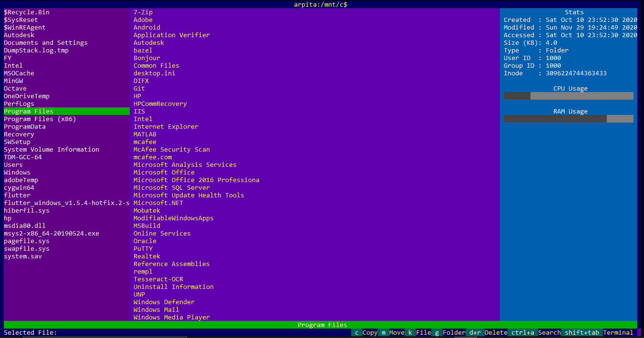Select the Windows folder in the left pane
This screenshot has width=644, height=338.
17,172
